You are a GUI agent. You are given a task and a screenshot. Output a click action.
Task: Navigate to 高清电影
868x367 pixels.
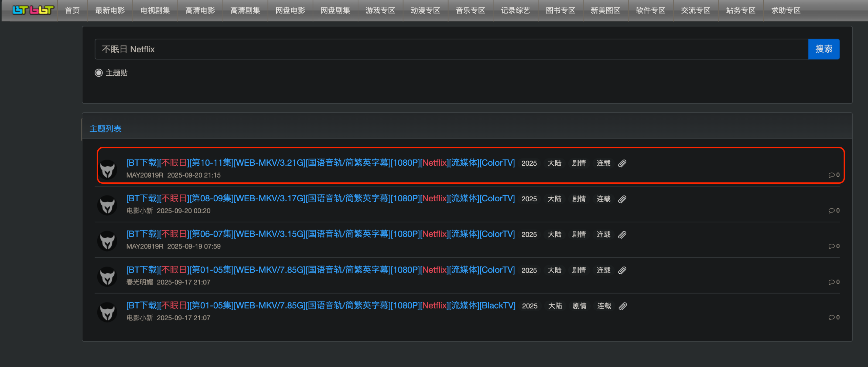(200, 11)
